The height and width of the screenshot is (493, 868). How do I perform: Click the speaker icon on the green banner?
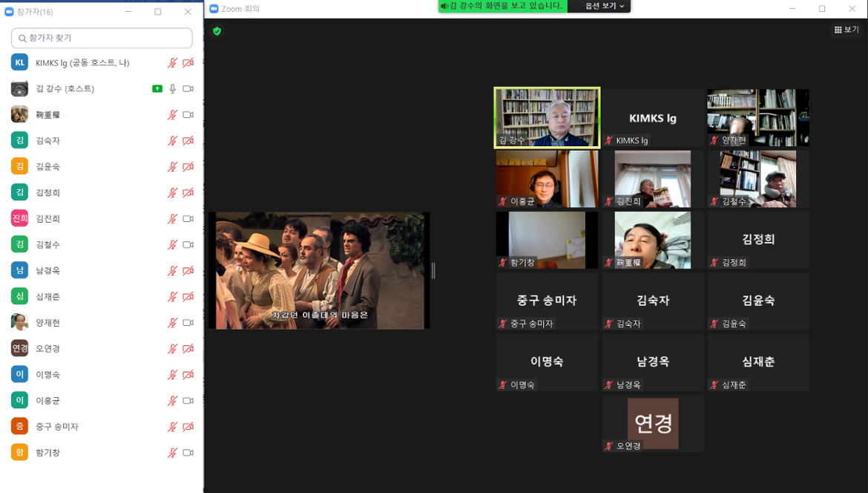coord(444,7)
